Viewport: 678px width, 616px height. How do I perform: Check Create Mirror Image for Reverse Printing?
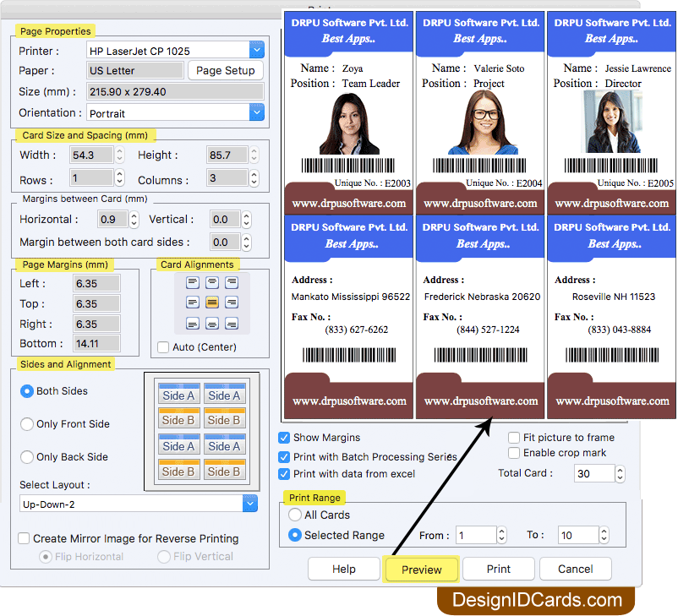[24, 538]
